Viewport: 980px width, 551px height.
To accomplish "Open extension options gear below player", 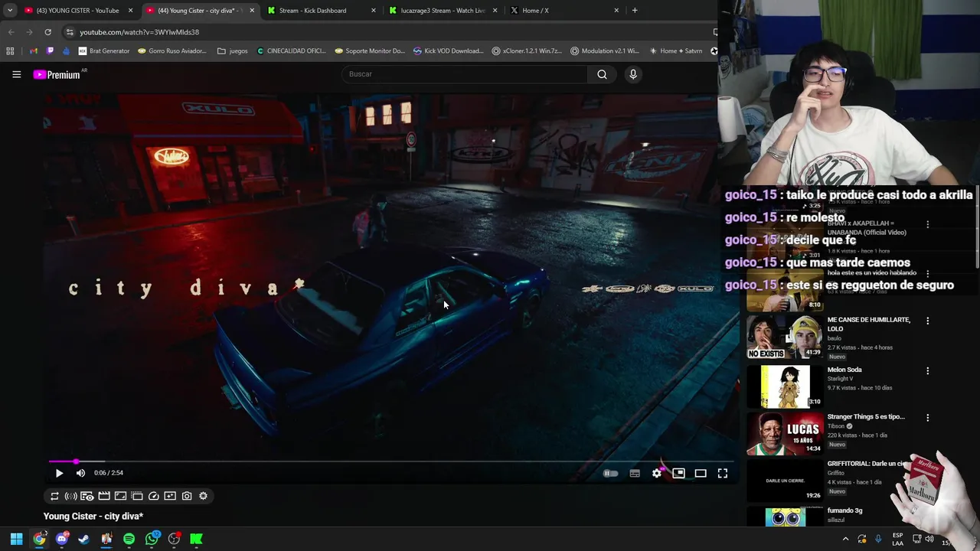I will click(203, 496).
